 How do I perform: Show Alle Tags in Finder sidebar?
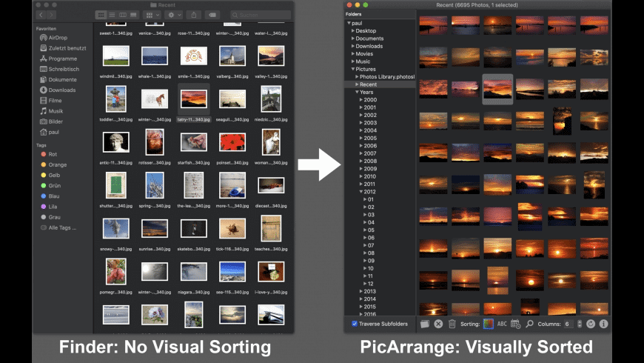(58, 227)
